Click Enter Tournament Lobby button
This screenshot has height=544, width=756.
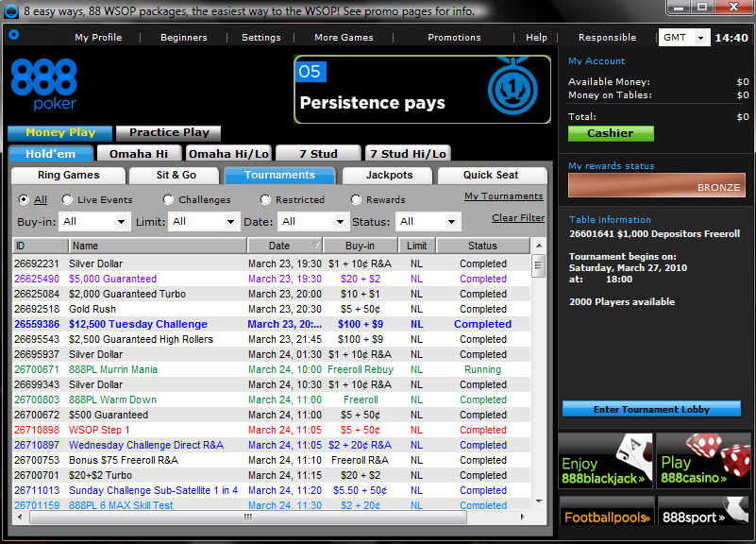coord(651,409)
